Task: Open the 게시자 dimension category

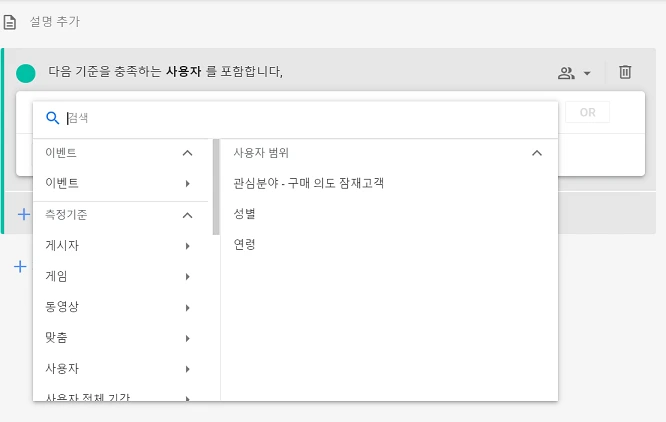Action: [x=121, y=246]
